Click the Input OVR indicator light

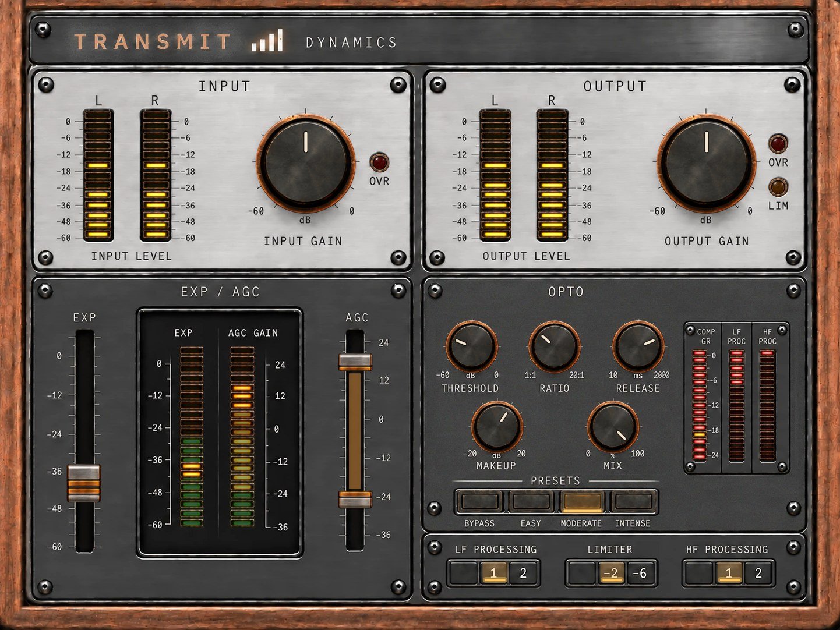point(379,162)
